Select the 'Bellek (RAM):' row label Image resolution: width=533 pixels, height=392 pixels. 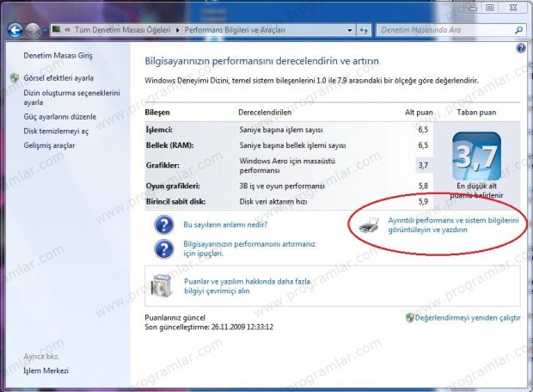[x=169, y=145]
